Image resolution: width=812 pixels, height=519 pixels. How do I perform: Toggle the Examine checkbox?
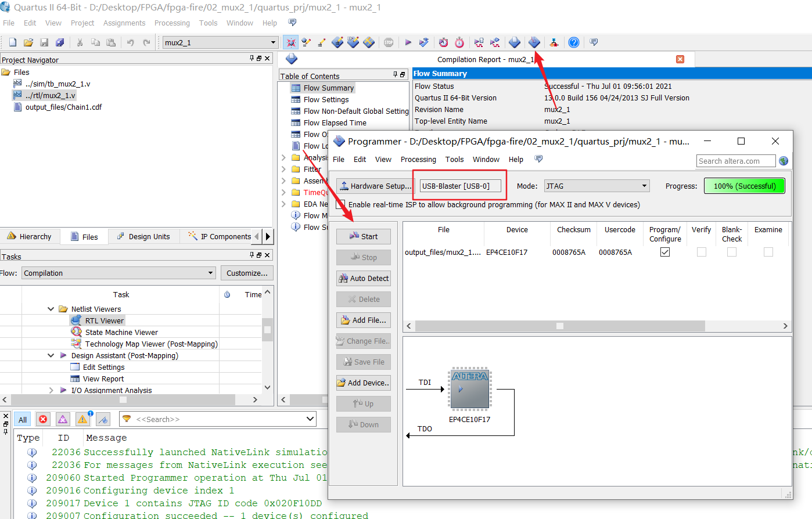coord(768,252)
